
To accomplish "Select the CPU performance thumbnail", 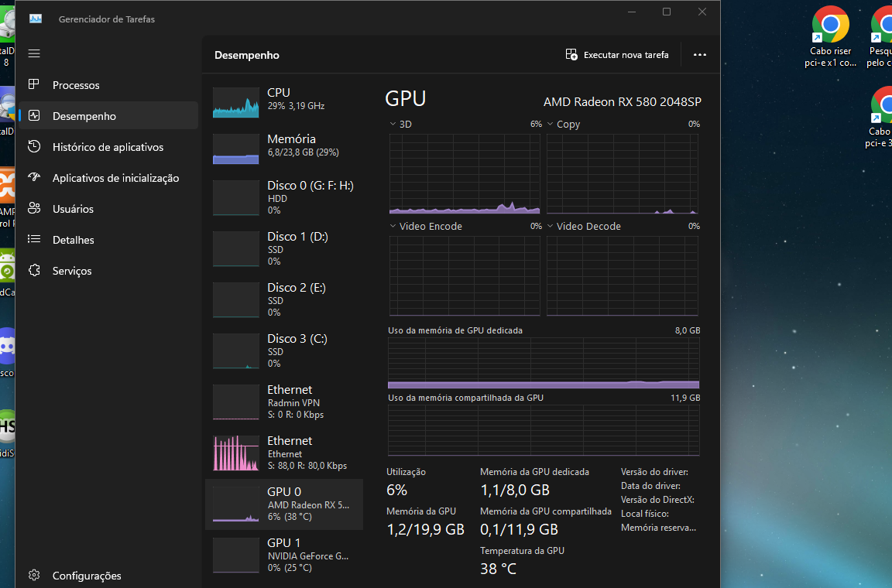I will pyautogui.click(x=235, y=102).
